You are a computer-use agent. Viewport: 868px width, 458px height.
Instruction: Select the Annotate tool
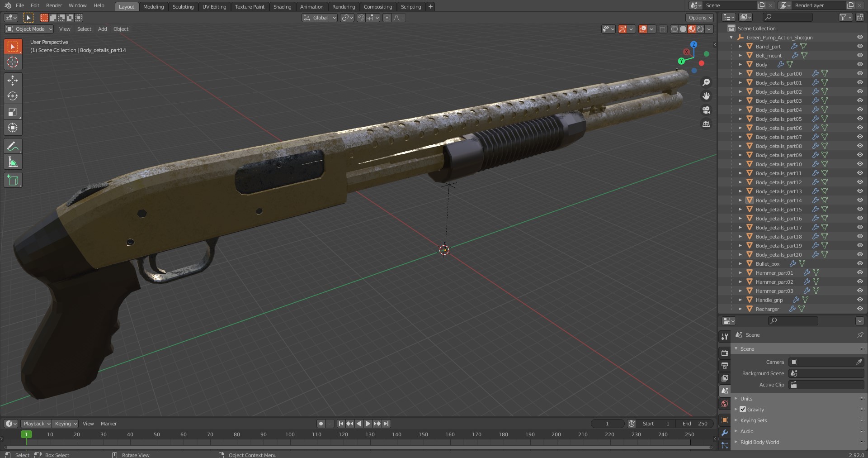tap(13, 146)
